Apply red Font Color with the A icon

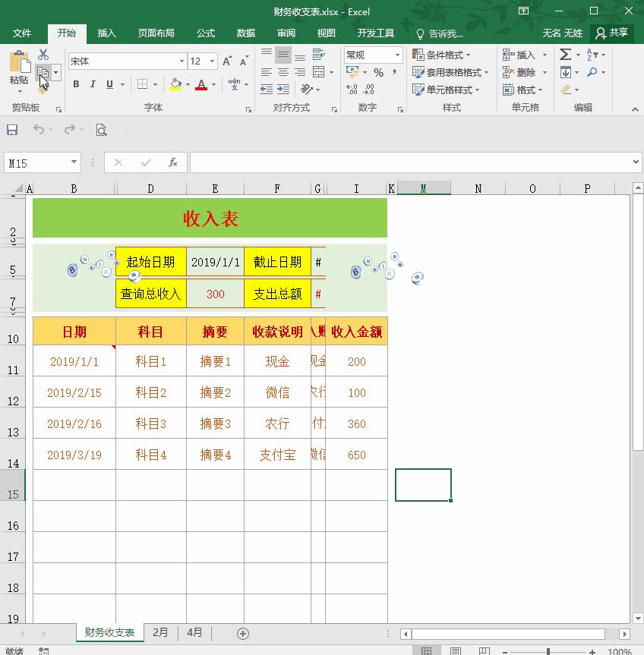[203, 84]
